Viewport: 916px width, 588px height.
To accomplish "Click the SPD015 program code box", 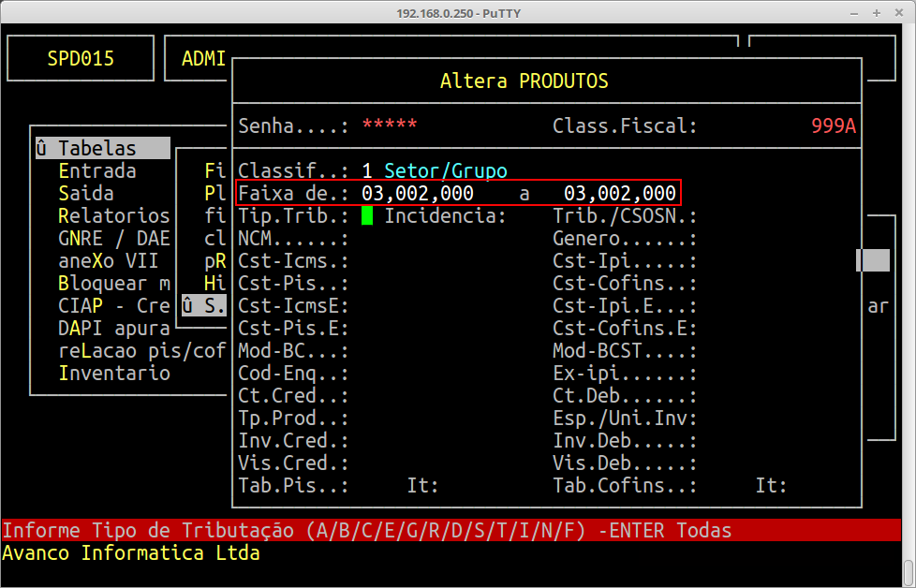I will 81,59.
